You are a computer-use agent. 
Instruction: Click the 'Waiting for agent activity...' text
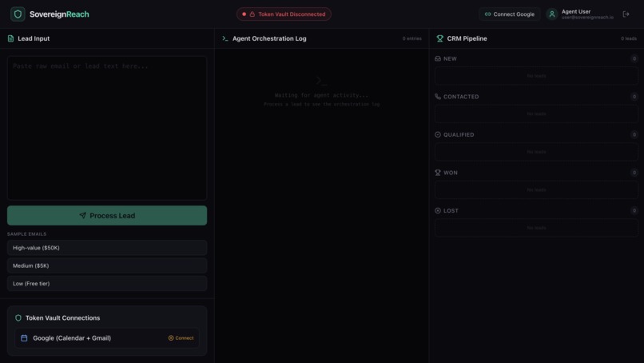pos(321,95)
